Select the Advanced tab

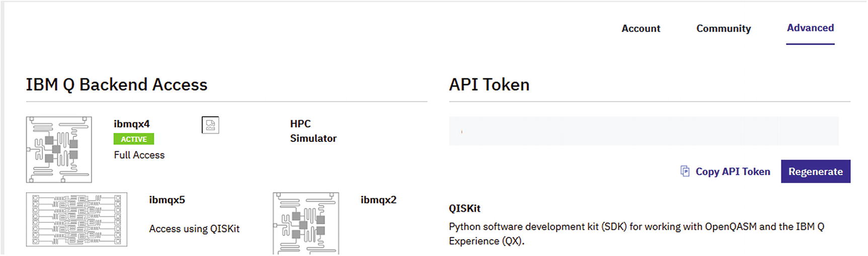tap(810, 28)
